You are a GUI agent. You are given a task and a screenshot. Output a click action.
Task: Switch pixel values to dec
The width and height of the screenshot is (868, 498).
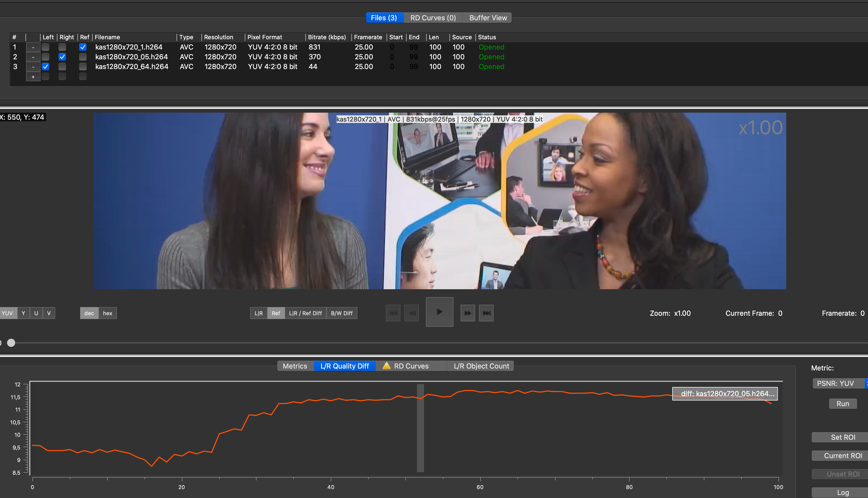tap(89, 313)
